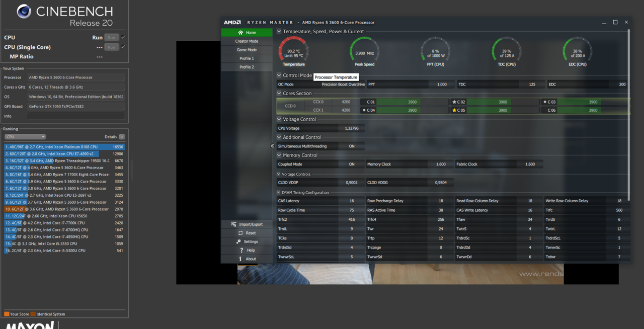Click the Fabric Clock 1.600 value
The image size is (644, 329).
(x=530, y=164)
